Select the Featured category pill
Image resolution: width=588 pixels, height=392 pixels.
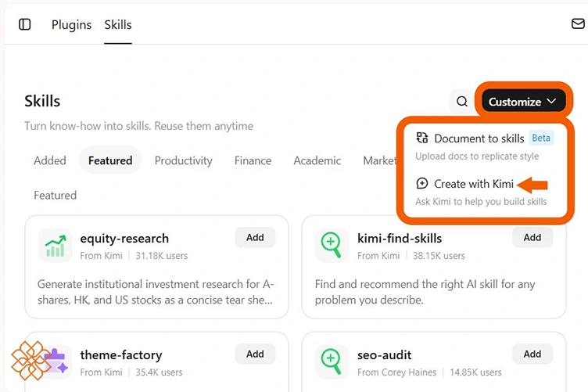click(x=110, y=160)
